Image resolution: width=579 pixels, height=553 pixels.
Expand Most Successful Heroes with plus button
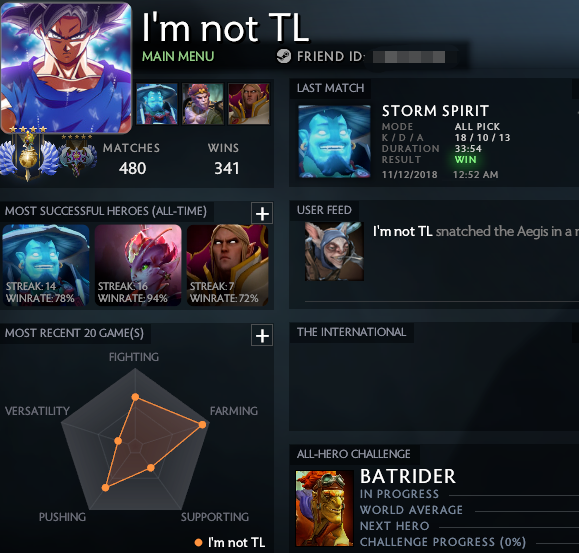pos(262,213)
